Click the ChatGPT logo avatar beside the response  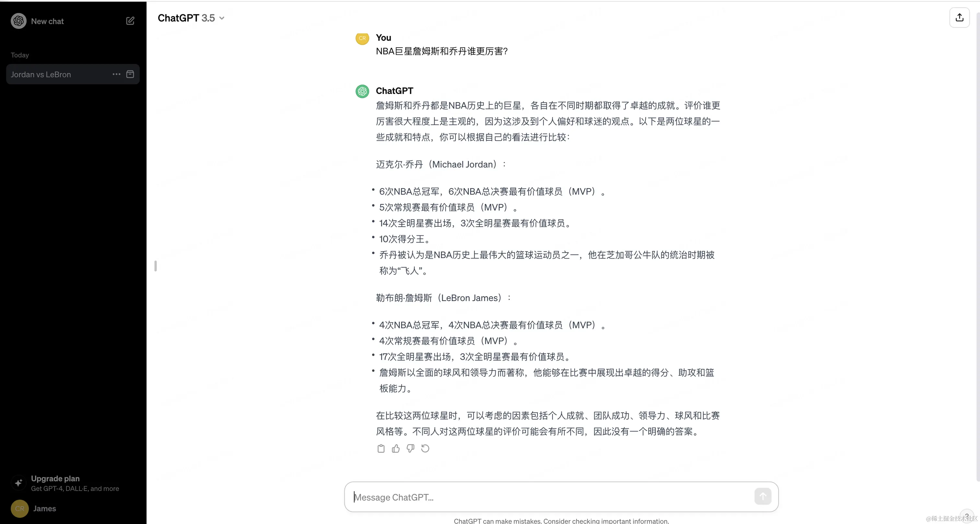point(362,91)
